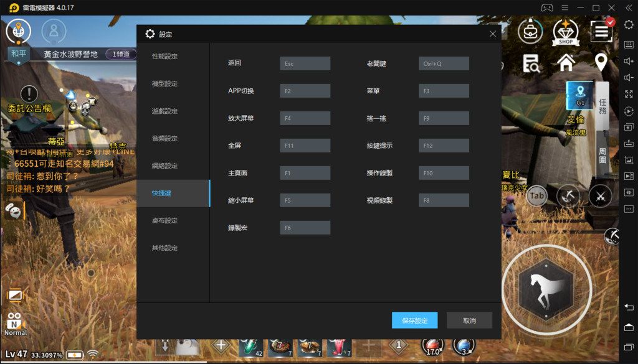Click the crossed swords attack icon
This screenshot has height=364, width=638.
[x=600, y=196]
